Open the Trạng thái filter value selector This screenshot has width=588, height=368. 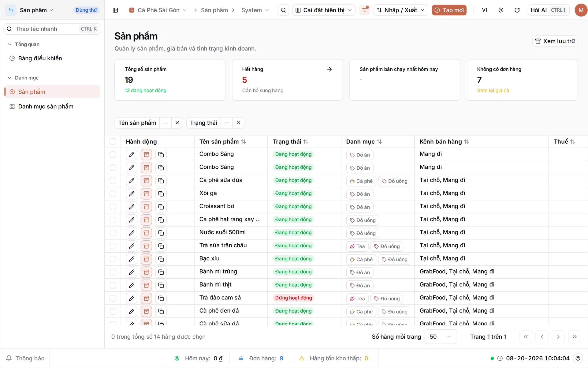[x=226, y=123]
